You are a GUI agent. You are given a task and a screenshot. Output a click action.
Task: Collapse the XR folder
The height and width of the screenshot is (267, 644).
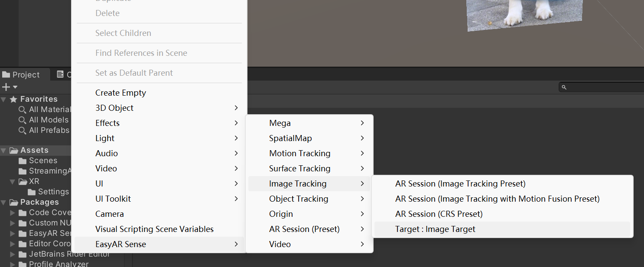tap(13, 182)
